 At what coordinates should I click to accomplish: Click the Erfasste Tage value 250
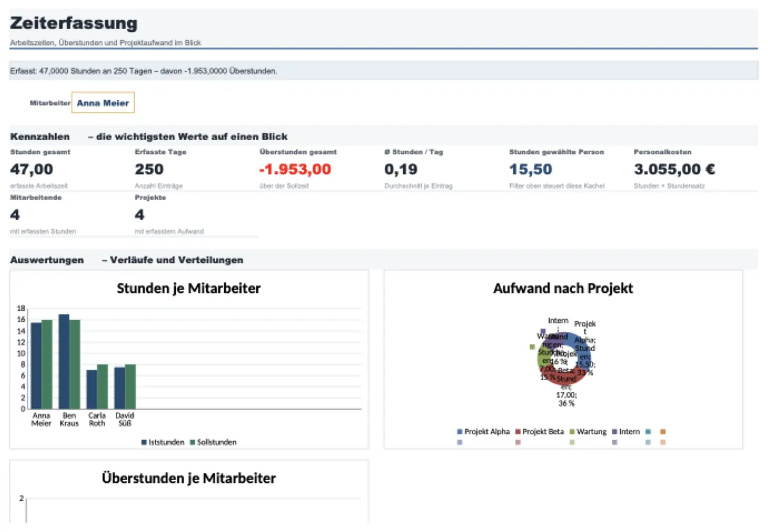(149, 169)
